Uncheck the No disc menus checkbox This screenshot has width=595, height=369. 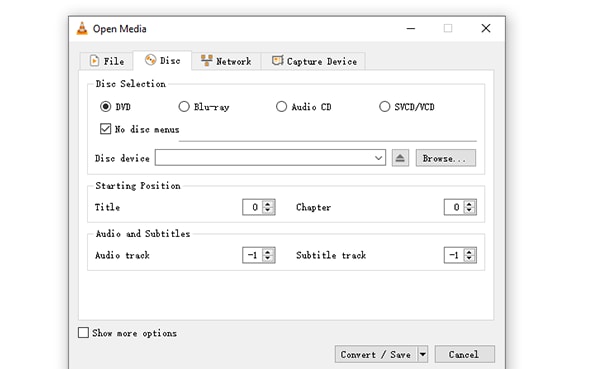105,129
